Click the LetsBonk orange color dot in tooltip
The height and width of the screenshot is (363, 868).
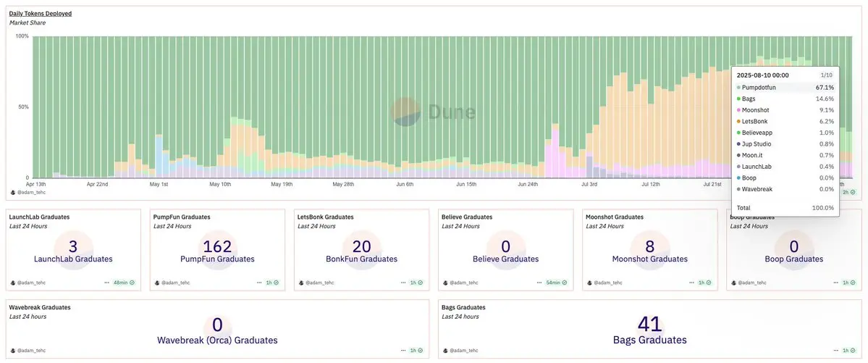click(x=738, y=122)
